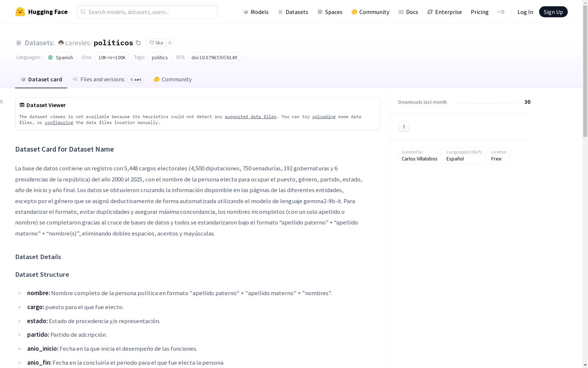Click the License Free box
The image size is (588, 368).
(499, 156)
